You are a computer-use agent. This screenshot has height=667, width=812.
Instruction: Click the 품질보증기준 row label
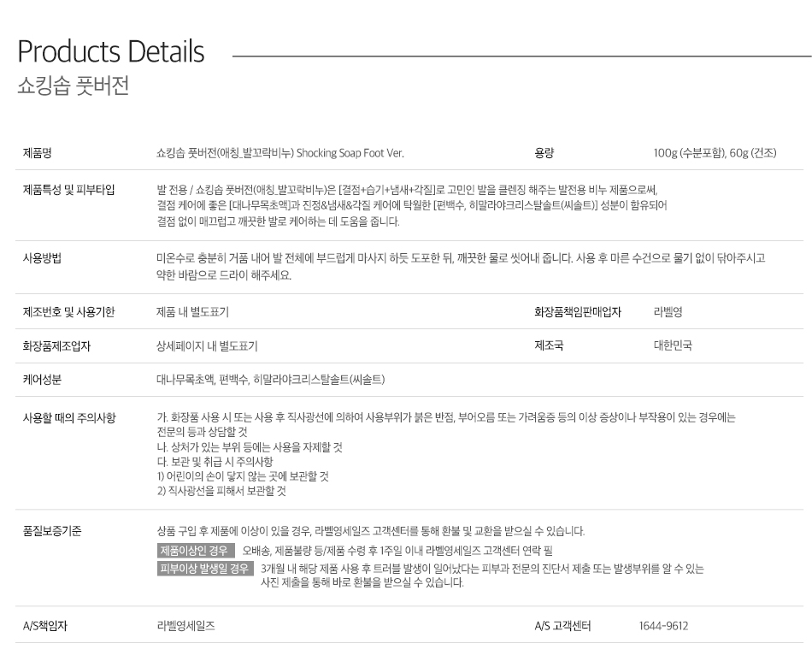(x=52, y=531)
